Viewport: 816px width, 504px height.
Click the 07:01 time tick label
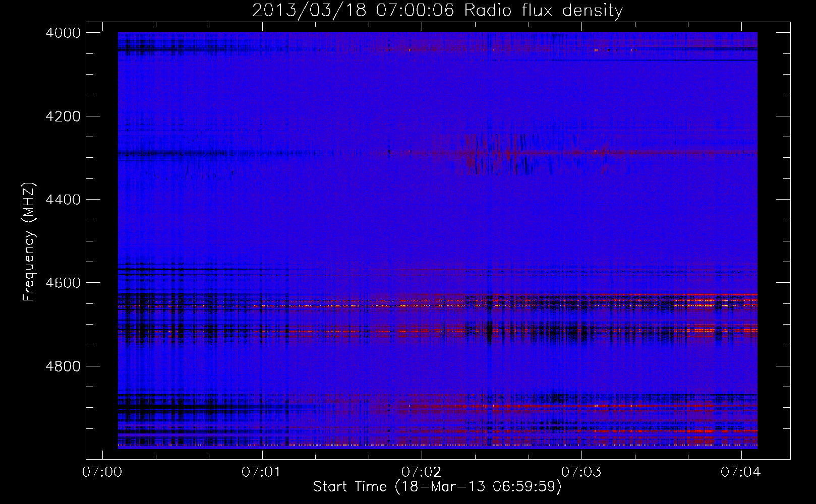pos(262,472)
